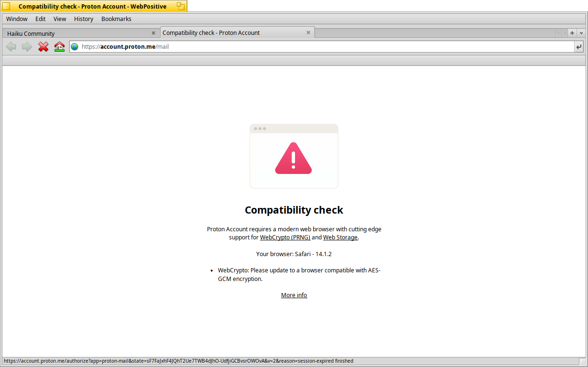Click the AES-GCM encryption bullet text
This screenshot has width=588, height=367.
tap(299, 274)
